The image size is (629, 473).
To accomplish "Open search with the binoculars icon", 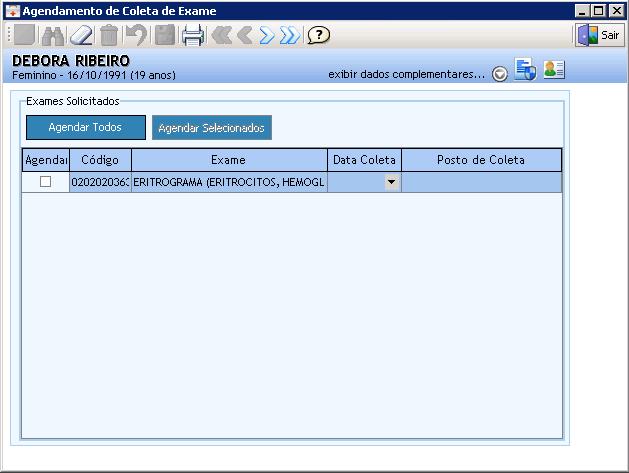I will 53,36.
